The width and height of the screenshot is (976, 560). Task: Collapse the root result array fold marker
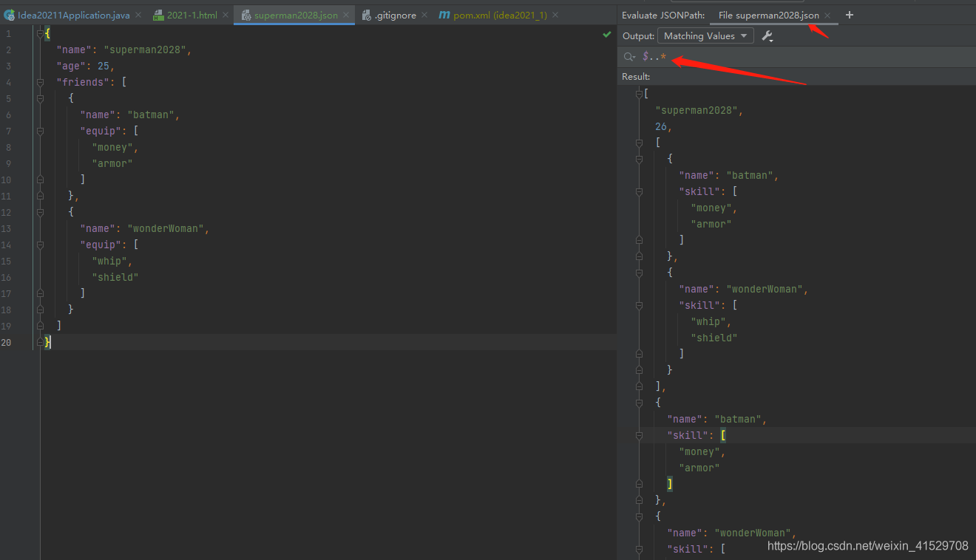click(639, 94)
